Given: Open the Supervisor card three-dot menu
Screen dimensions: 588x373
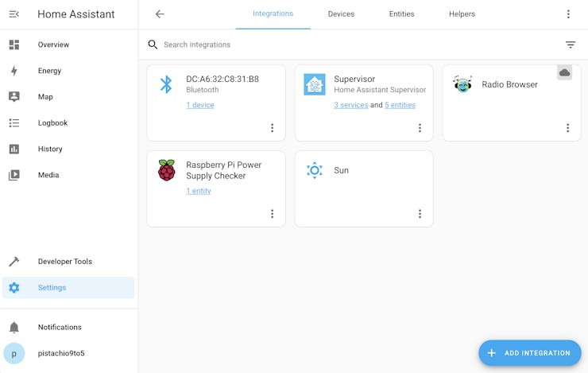Looking at the screenshot, I should (x=420, y=128).
